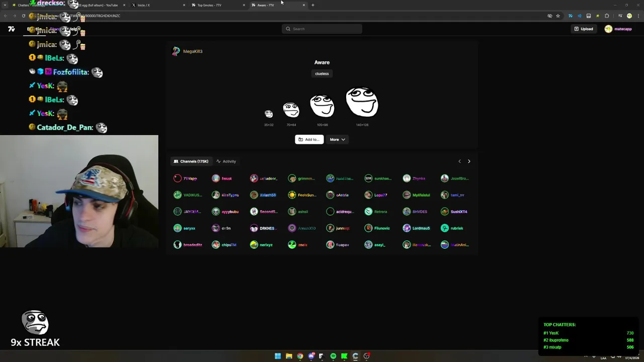644x362 pixels.
Task: Open the KiraTypes channel avatar
Action: point(216,195)
